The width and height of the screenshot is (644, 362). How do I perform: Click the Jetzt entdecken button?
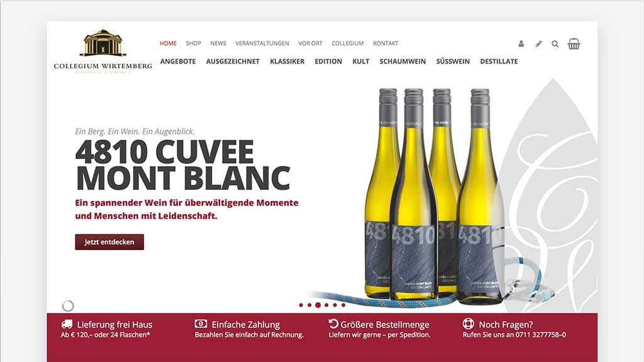109,242
